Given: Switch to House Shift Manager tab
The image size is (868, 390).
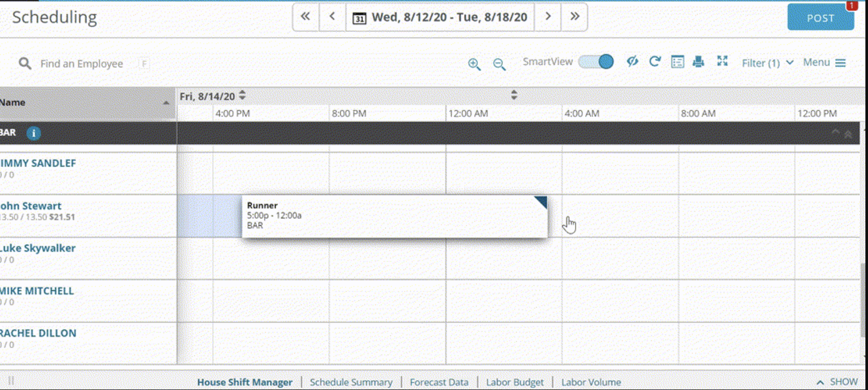Looking at the screenshot, I should pyautogui.click(x=244, y=382).
